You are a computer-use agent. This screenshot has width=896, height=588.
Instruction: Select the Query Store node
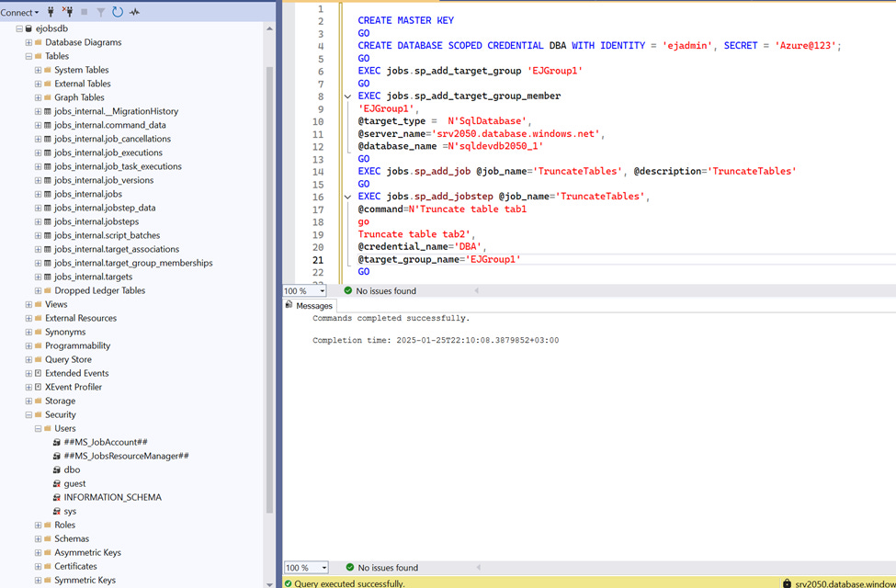click(69, 359)
